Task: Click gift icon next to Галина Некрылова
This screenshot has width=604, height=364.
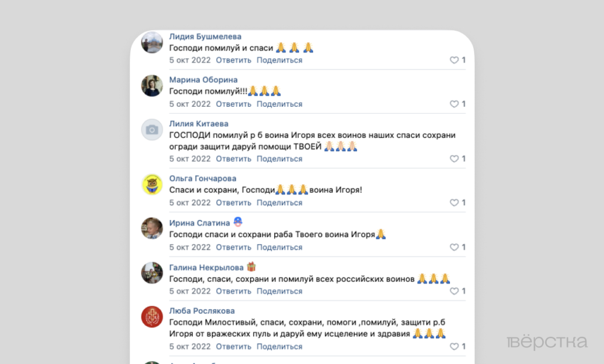Action: [x=251, y=267]
